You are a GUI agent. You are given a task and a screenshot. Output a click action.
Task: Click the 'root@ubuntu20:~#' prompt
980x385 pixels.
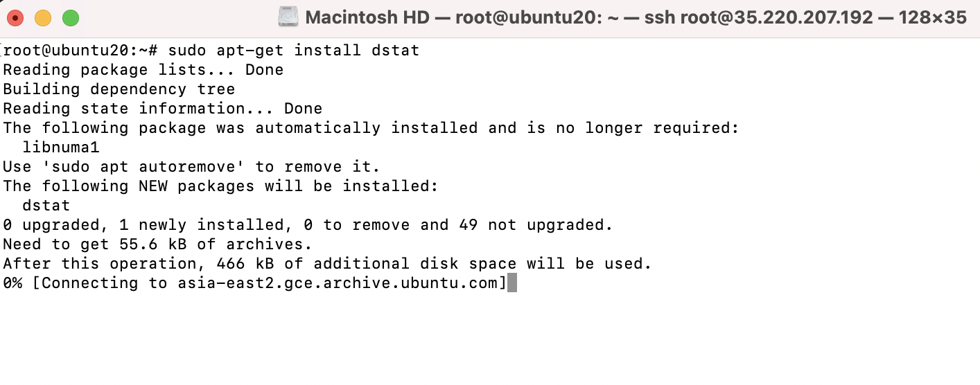81,51
